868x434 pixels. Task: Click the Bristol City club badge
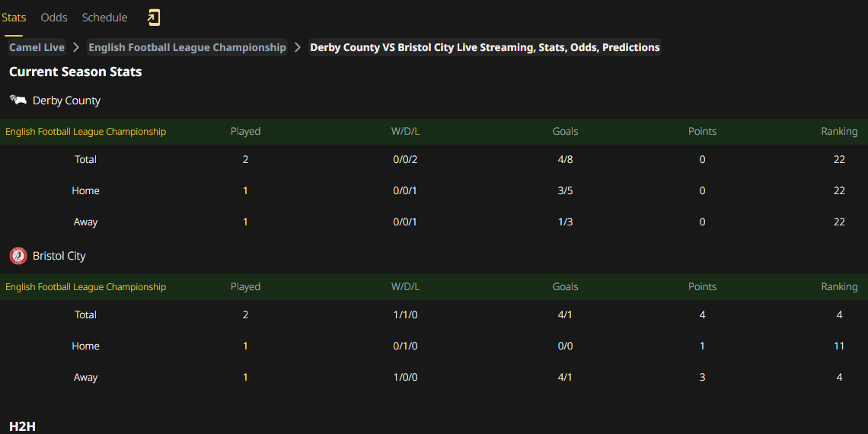(x=18, y=256)
